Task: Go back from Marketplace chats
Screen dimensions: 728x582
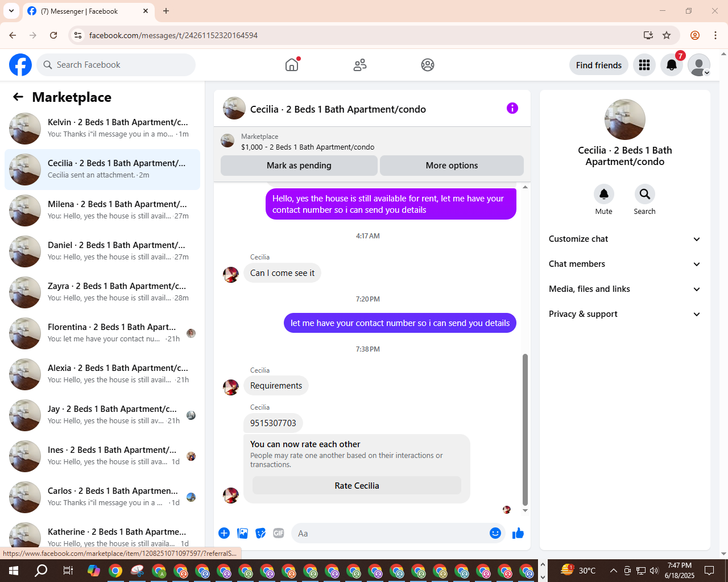Action: [18, 97]
